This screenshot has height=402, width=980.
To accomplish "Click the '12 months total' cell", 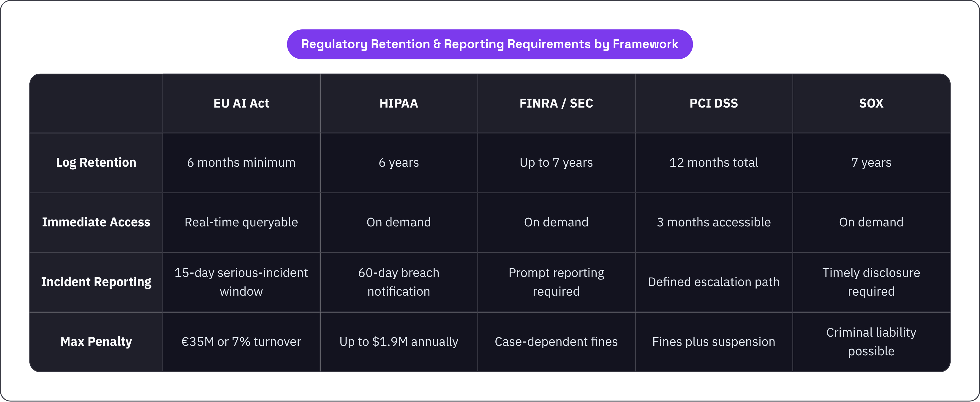I will click(714, 163).
